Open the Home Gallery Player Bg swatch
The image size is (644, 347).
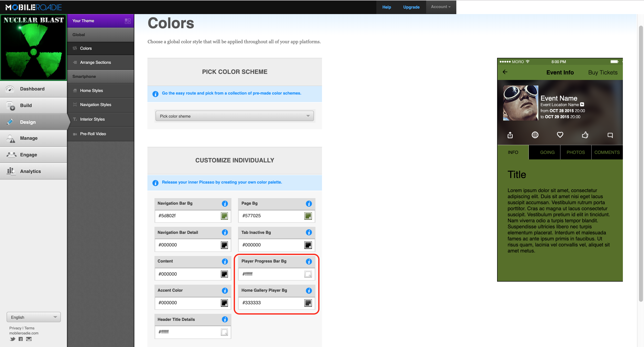tap(308, 303)
